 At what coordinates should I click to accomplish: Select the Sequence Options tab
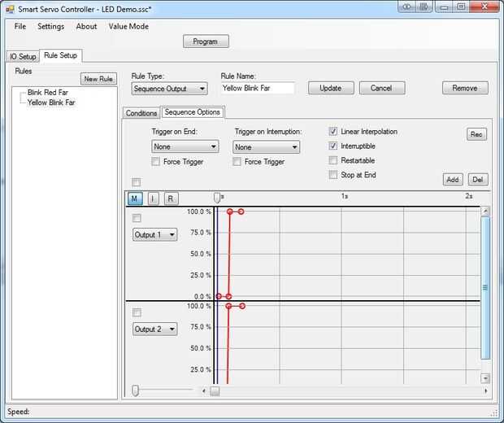click(192, 112)
